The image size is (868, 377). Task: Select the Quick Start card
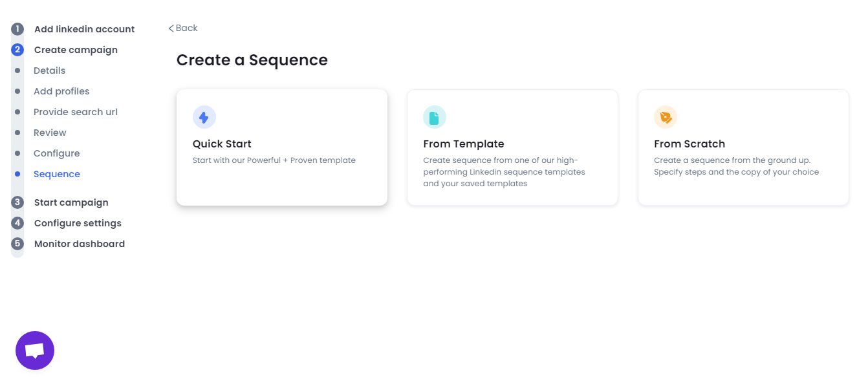(282, 147)
